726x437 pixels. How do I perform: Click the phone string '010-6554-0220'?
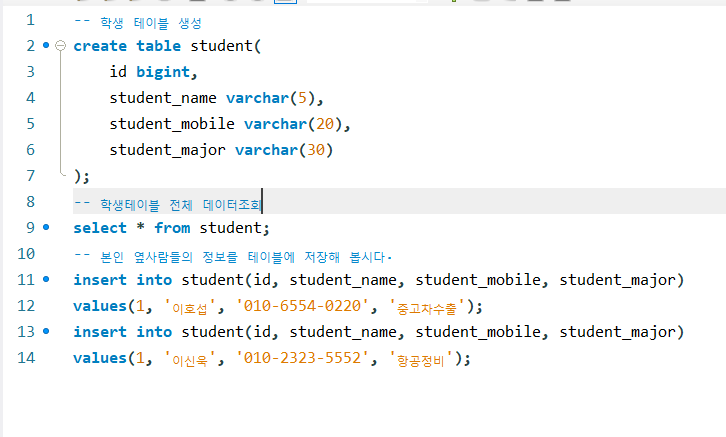coord(302,306)
